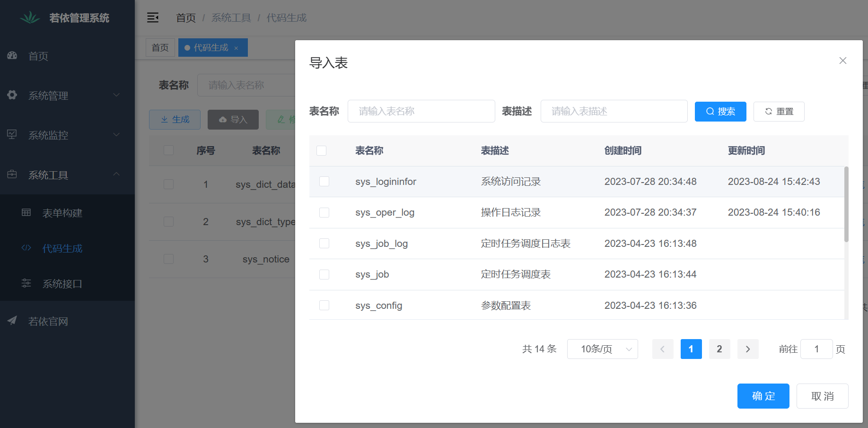Open the 10条/页 page size dropdown
Image resolution: width=868 pixels, height=428 pixels.
[x=603, y=349]
